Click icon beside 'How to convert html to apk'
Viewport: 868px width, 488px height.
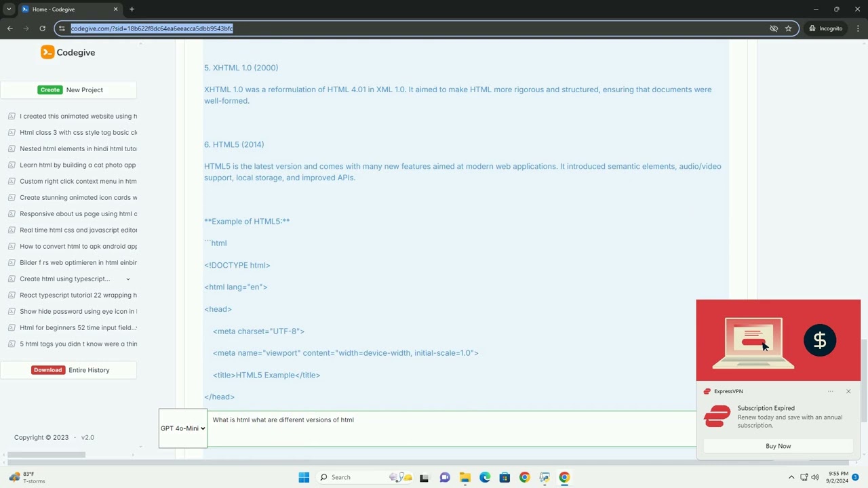tap(12, 246)
